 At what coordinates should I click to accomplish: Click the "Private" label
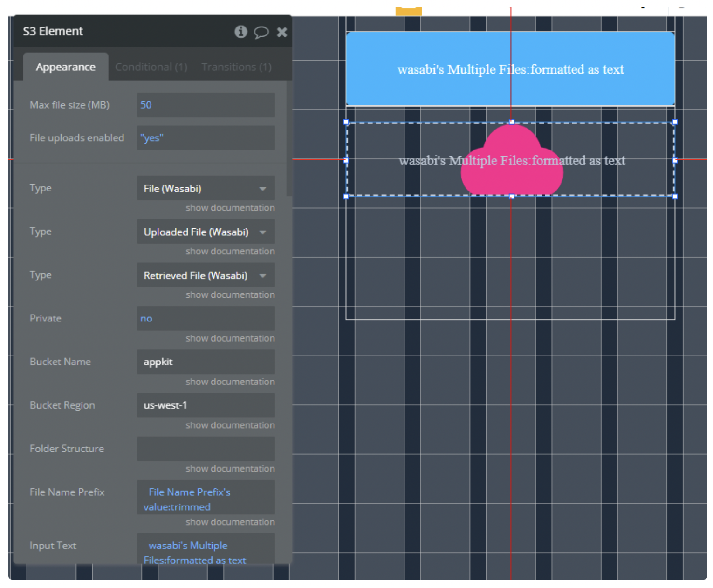point(46,319)
